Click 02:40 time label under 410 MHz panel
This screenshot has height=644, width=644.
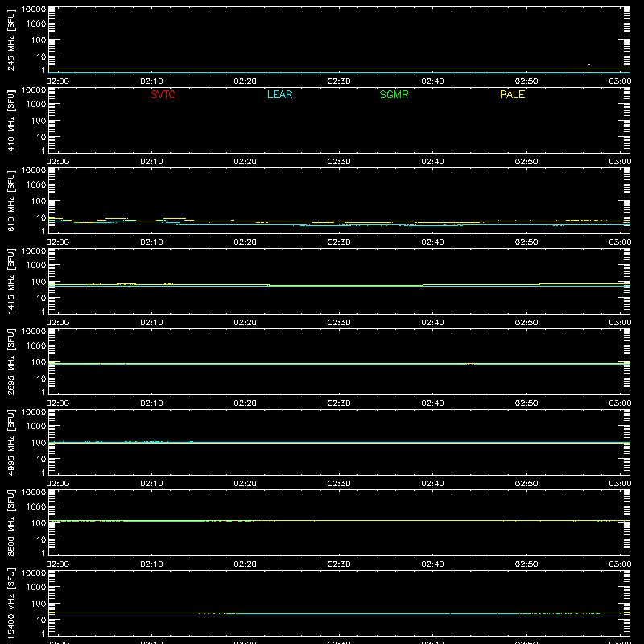coord(432,162)
